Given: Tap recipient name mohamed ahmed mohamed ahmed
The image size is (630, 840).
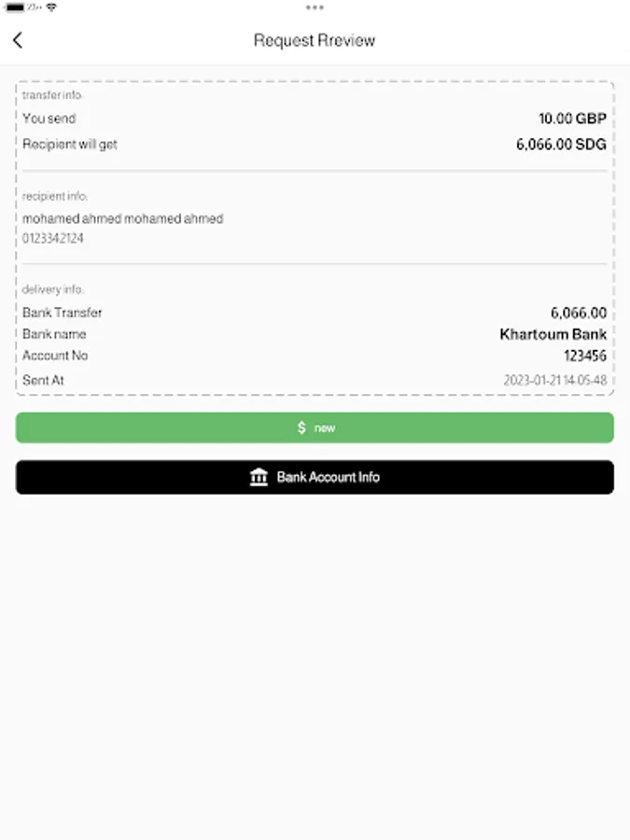Looking at the screenshot, I should (x=122, y=218).
